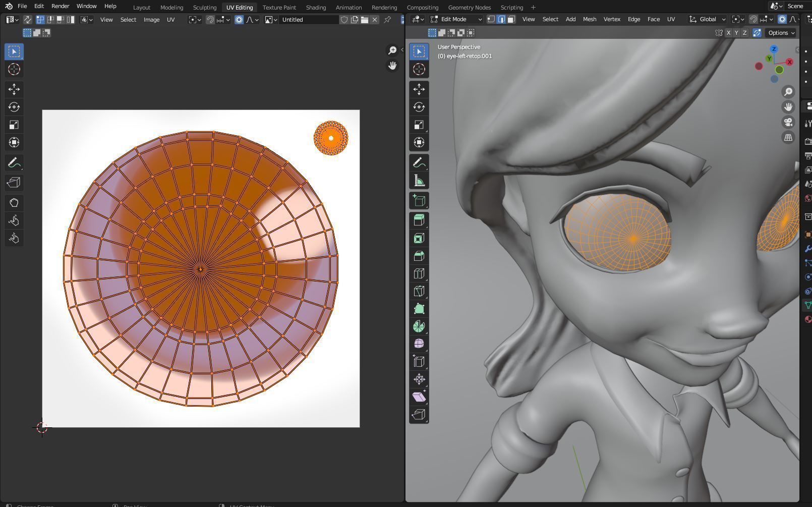Viewport: 812px width, 507px height.
Task: Switch 3D viewport to camera view
Action: [788, 122]
